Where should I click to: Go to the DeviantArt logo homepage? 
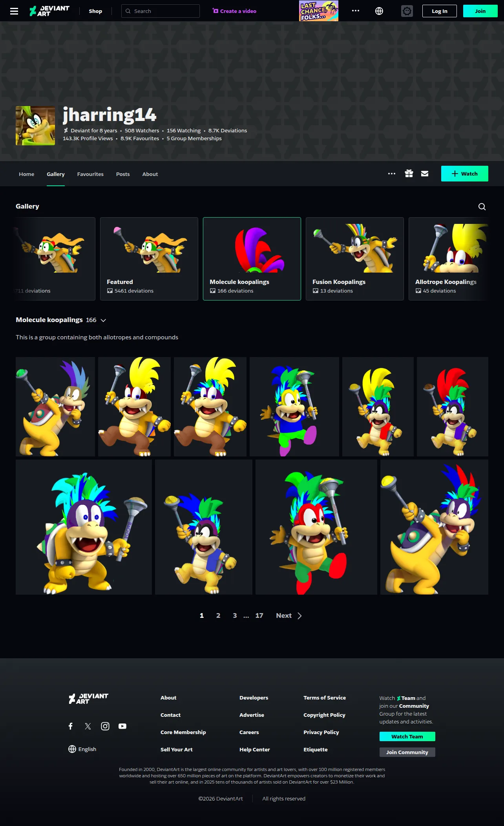(x=49, y=11)
